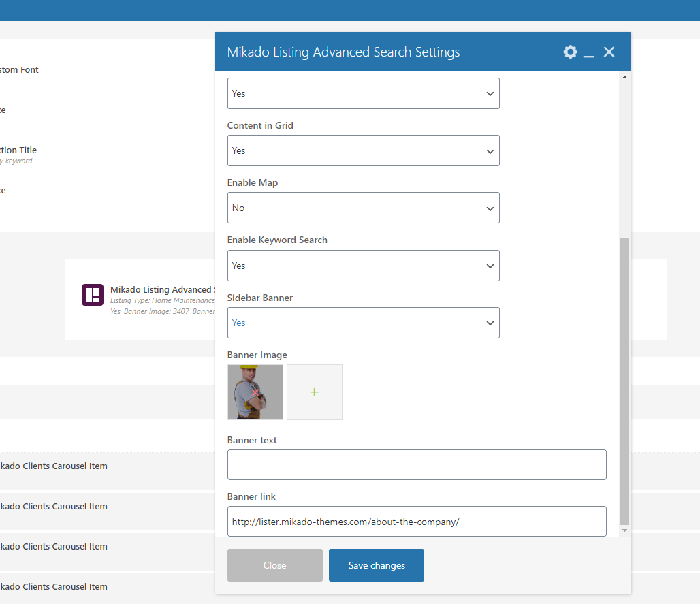Click the dialog title text
This screenshot has width=700, height=604.
pos(343,52)
